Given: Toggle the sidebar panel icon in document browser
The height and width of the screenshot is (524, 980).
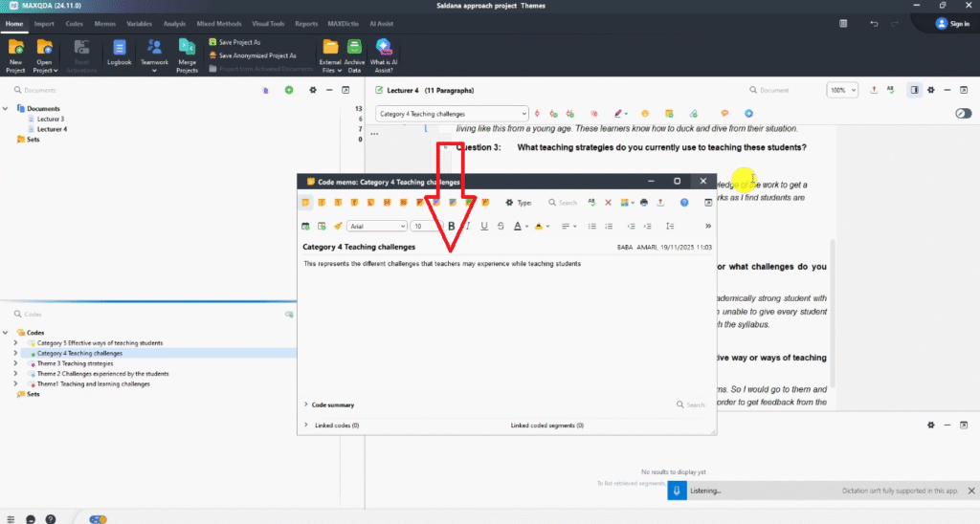Looking at the screenshot, I should point(915,90).
